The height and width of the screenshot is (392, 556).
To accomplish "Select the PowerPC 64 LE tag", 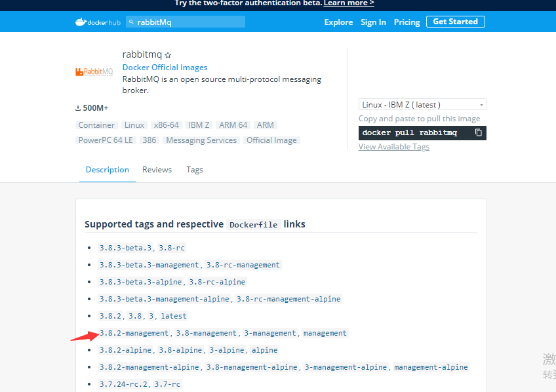I will pyautogui.click(x=106, y=140).
